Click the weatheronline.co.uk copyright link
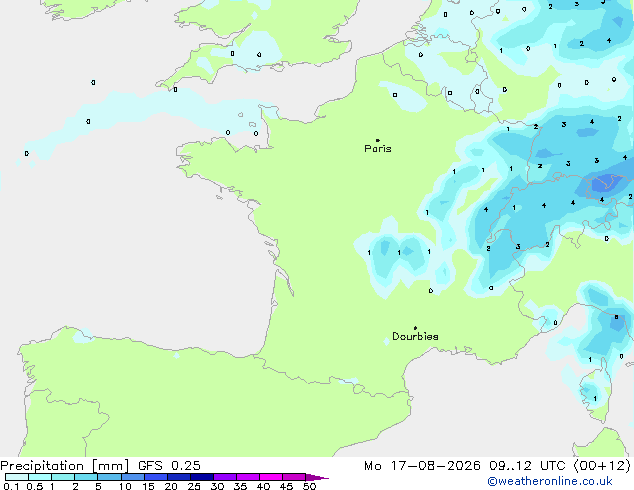Image resolution: width=634 pixels, height=490 pixels. pyautogui.click(x=550, y=481)
